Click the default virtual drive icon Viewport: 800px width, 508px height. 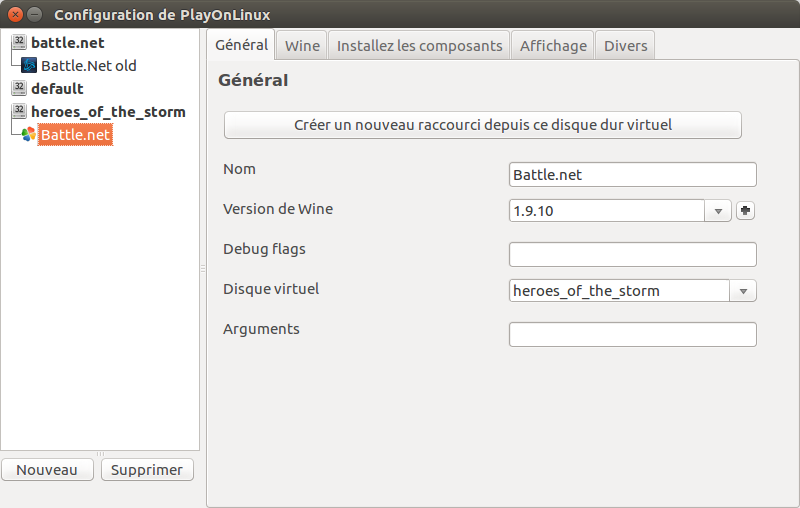pos(19,88)
